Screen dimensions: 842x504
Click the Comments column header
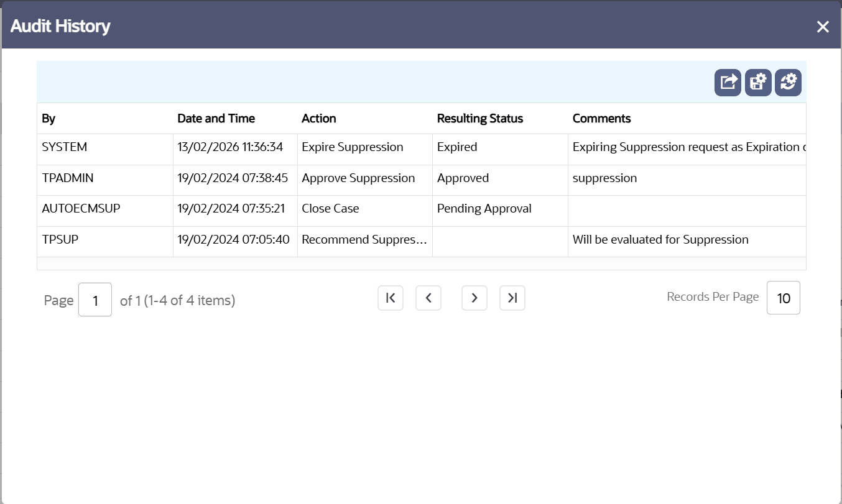601,118
